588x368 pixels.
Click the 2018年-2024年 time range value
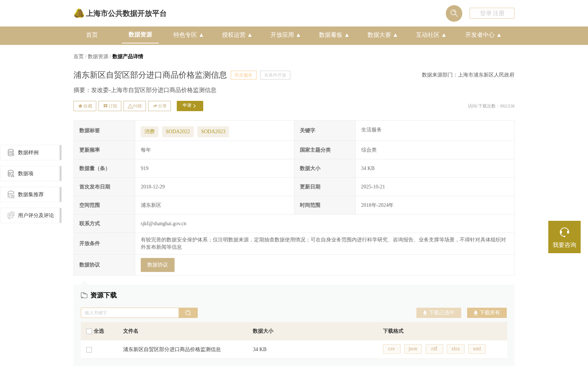click(x=377, y=205)
